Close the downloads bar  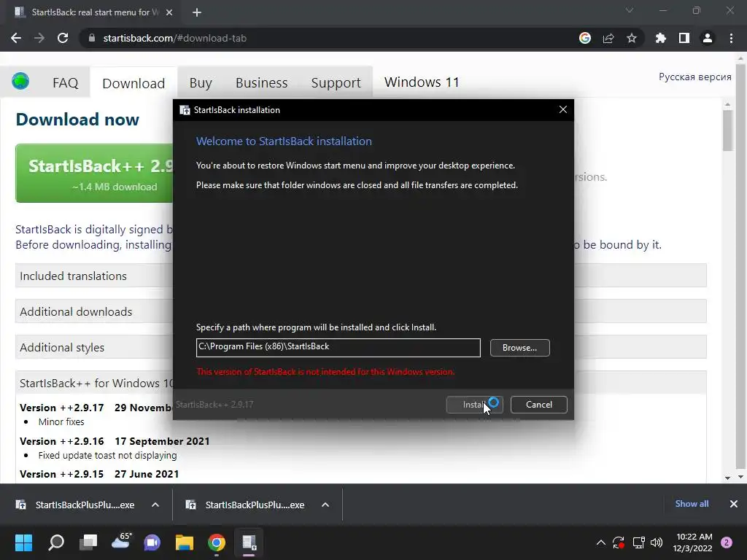tap(734, 504)
